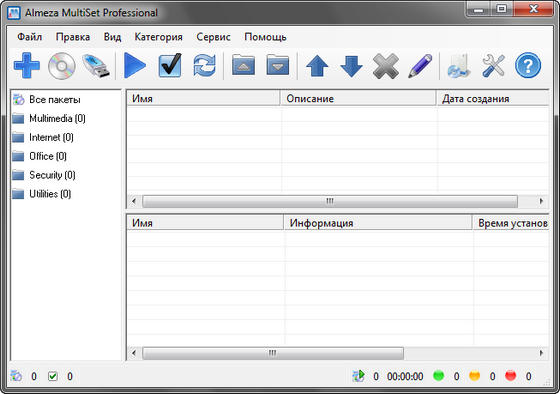The width and height of the screenshot is (560, 394).
Task: Click the folder with up arrow icon
Action: tap(243, 65)
